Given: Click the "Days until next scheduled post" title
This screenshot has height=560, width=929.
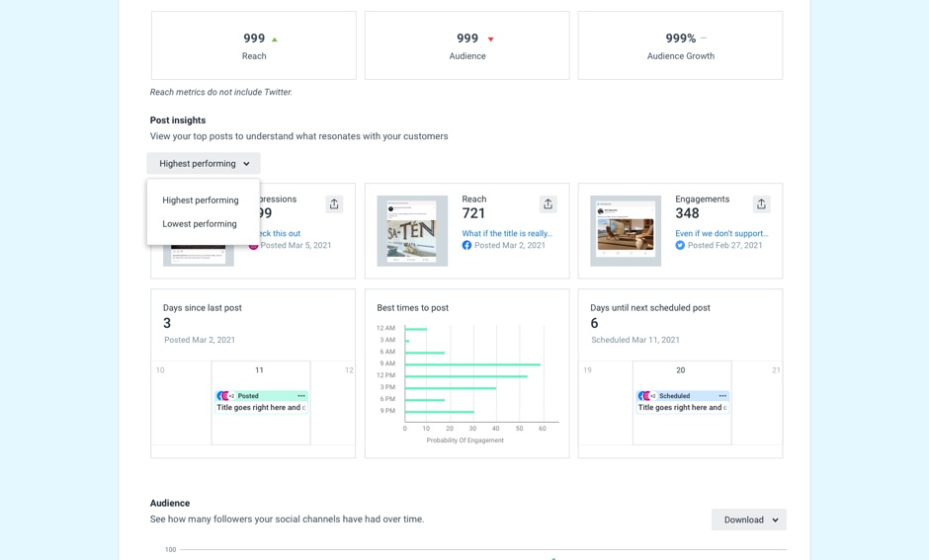Looking at the screenshot, I should pos(650,308).
